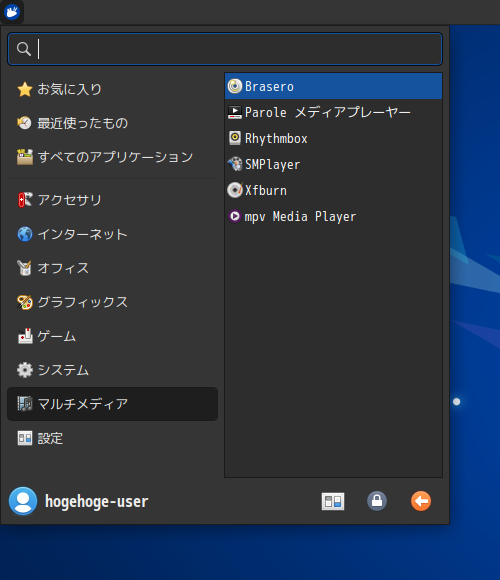Select the 設定 category in sidebar

pos(112,438)
